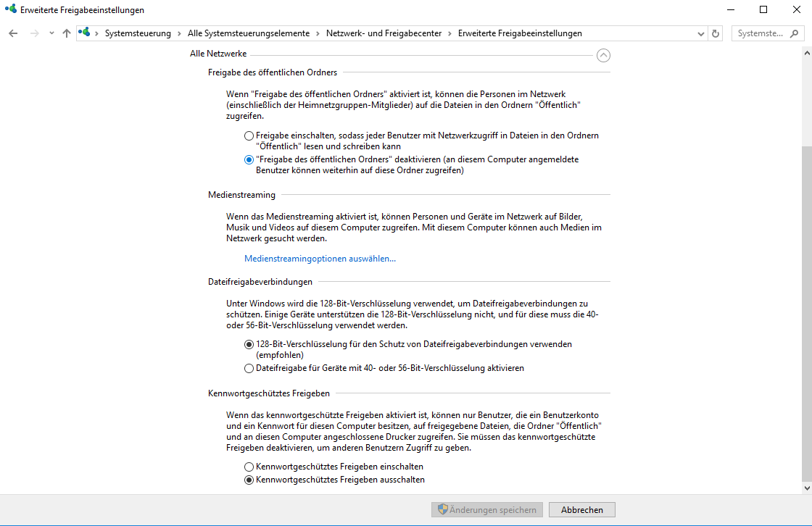Viewport: 812px width, 526px height.
Task: Go to Systemsteuerung breadcrumb
Action: pyautogui.click(x=138, y=33)
